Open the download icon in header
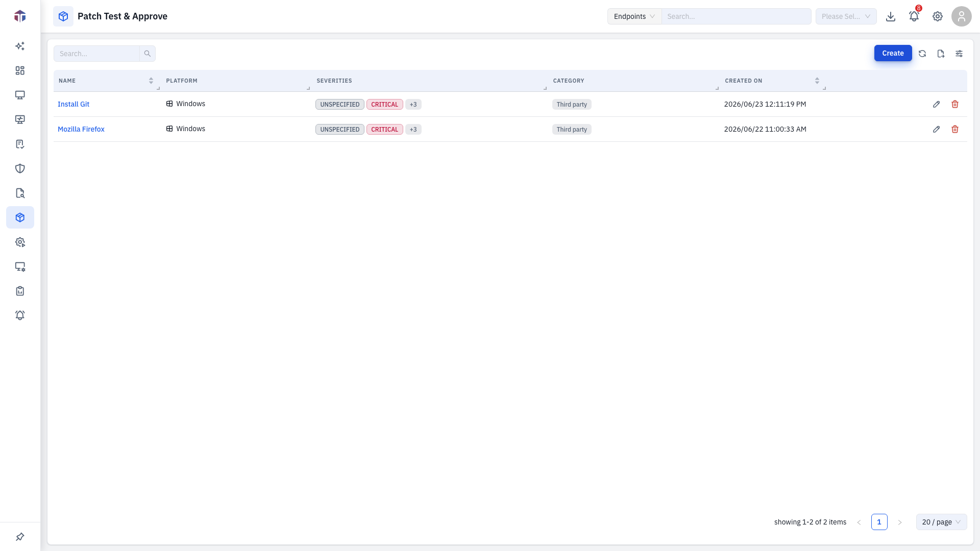The height and width of the screenshot is (551, 980). coord(891,16)
